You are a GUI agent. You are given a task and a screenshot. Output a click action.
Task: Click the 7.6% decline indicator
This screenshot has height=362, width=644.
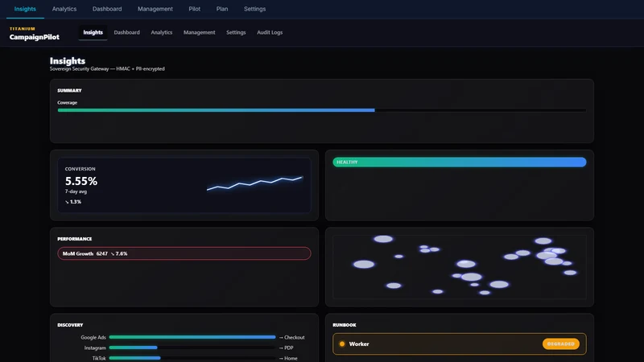pos(119,253)
